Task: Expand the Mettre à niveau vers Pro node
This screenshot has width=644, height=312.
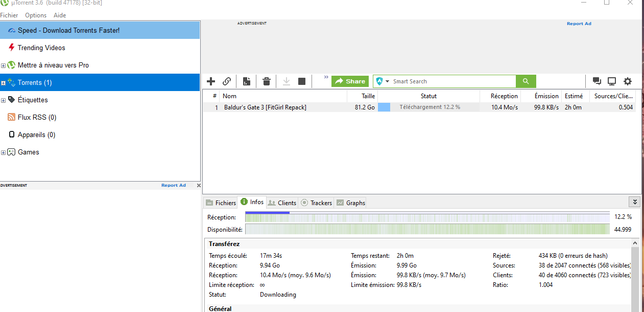Action: tap(4, 65)
